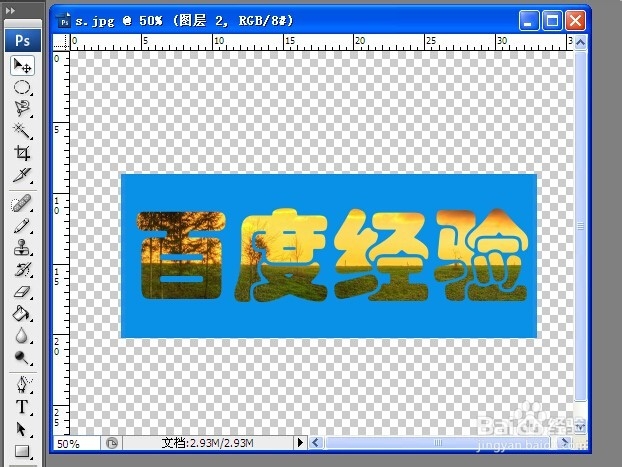Click the vertical scrollbar up arrow
This screenshot has width=622, height=467.
(x=580, y=42)
